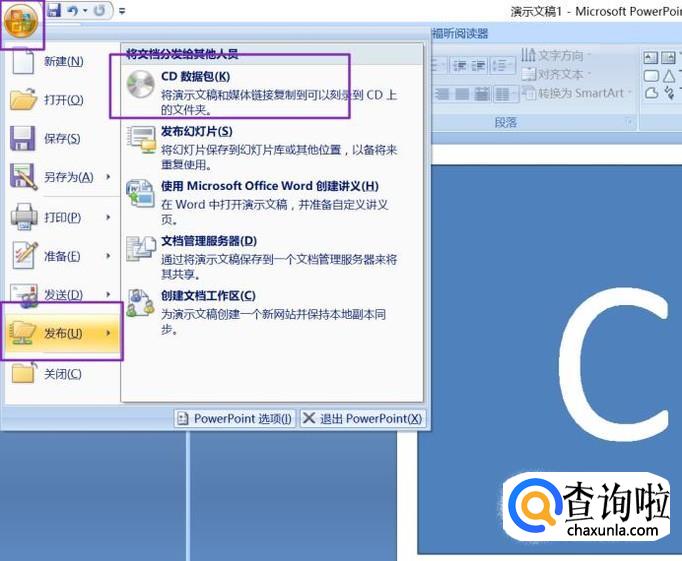
Task: Click the CD disc icon
Action: coord(140,84)
